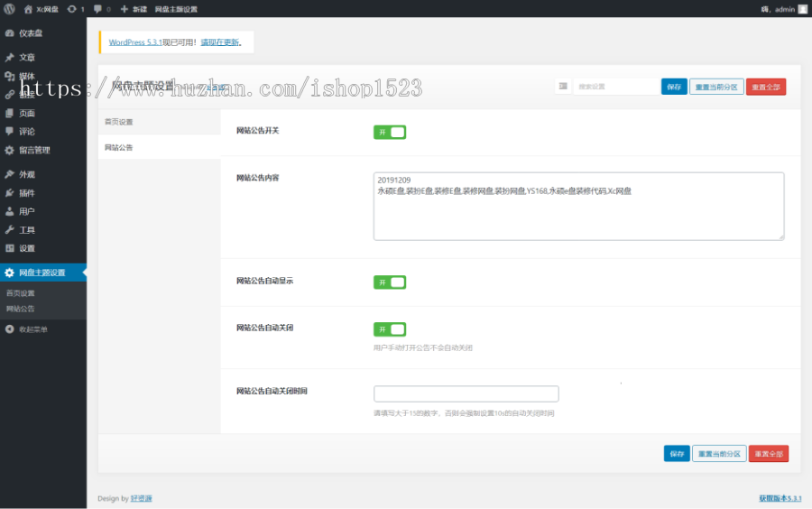Screen dimensions: 812x509
Task: Focus the 网站公告自动关闭时间 input
Action: (x=466, y=393)
